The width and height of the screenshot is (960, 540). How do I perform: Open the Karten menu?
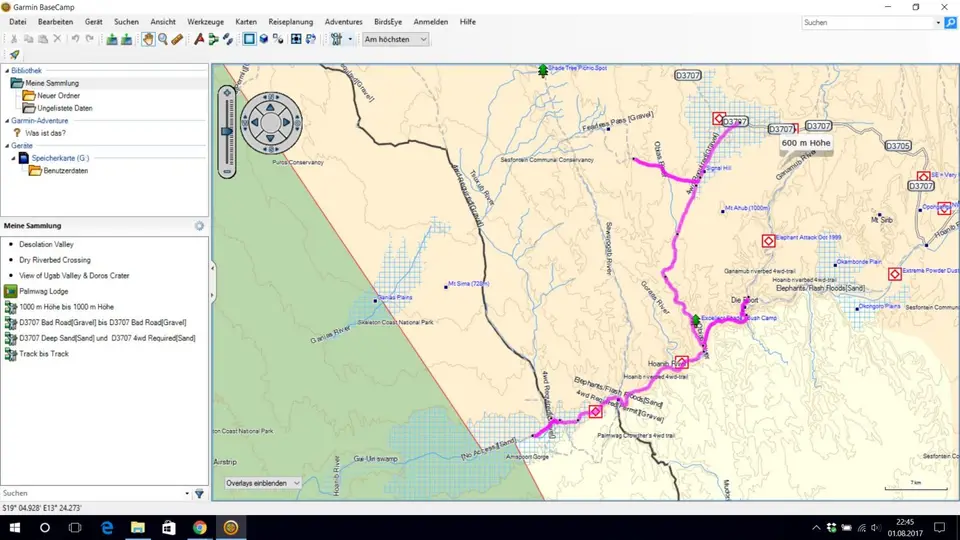click(246, 21)
